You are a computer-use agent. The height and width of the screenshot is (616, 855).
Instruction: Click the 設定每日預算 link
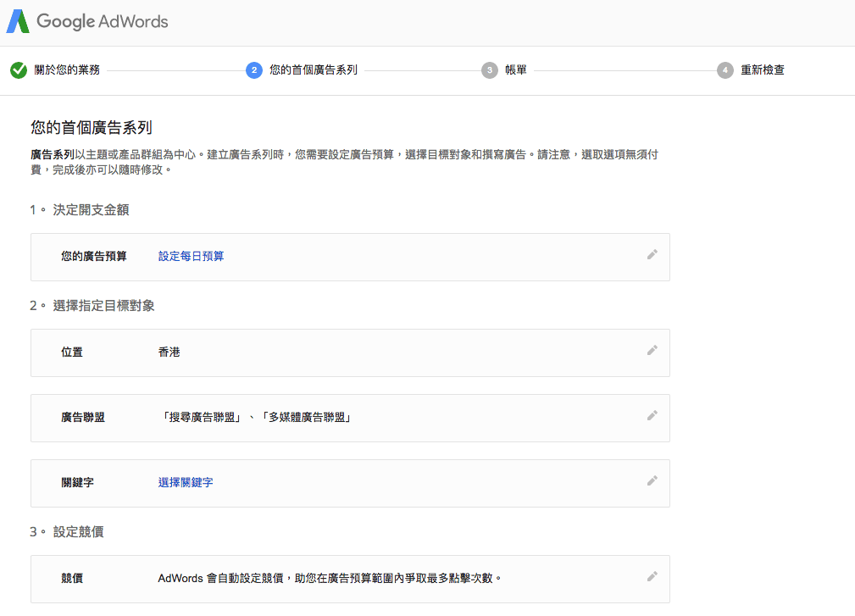click(191, 256)
